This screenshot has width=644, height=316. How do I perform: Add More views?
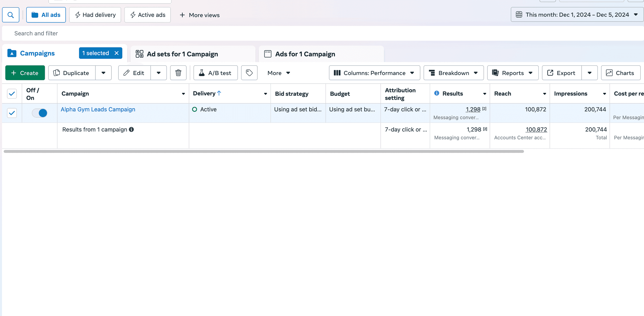pos(199,15)
